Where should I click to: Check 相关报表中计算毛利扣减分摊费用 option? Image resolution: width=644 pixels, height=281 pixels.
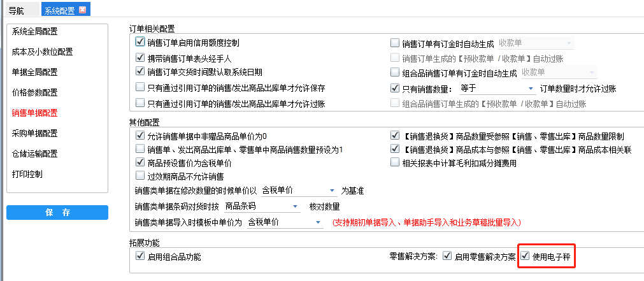point(395,162)
